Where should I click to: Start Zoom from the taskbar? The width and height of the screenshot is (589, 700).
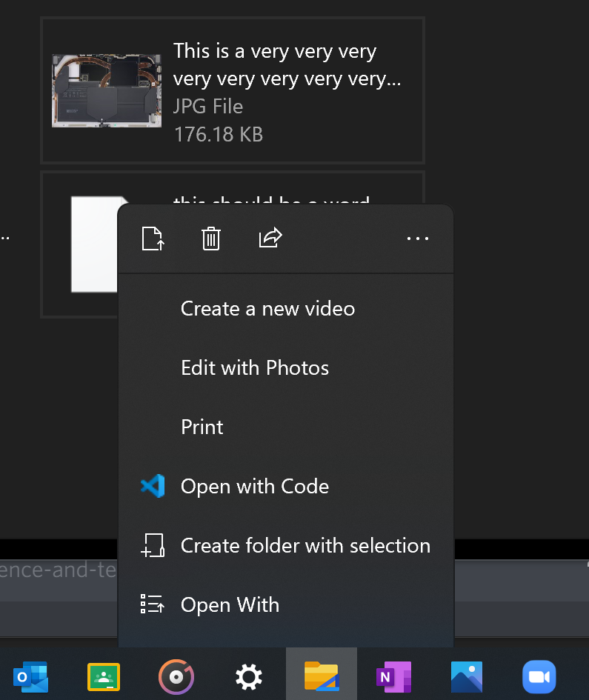[x=539, y=676]
